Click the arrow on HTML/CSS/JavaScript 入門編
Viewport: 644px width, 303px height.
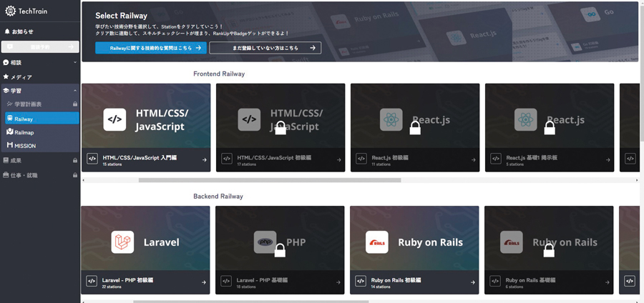coord(204,160)
